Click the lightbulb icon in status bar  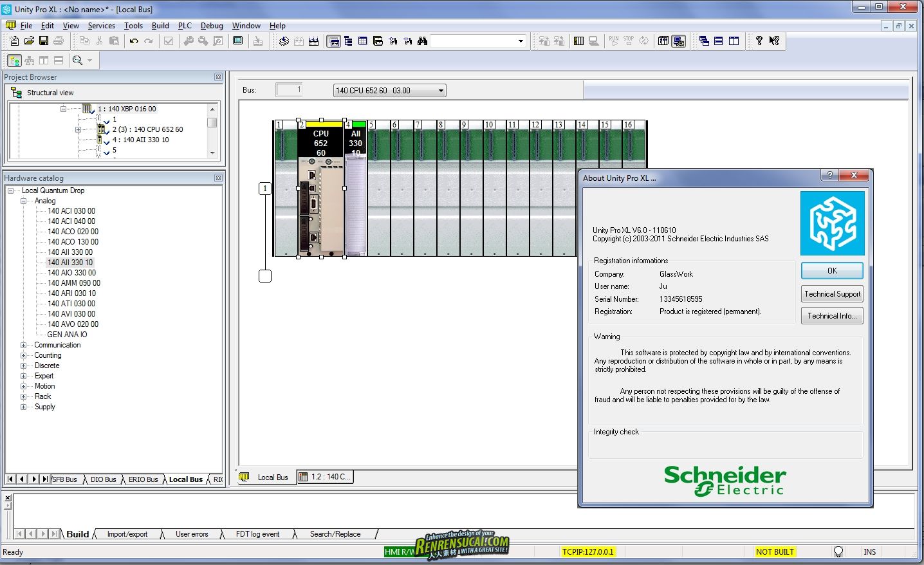[x=838, y=551]
